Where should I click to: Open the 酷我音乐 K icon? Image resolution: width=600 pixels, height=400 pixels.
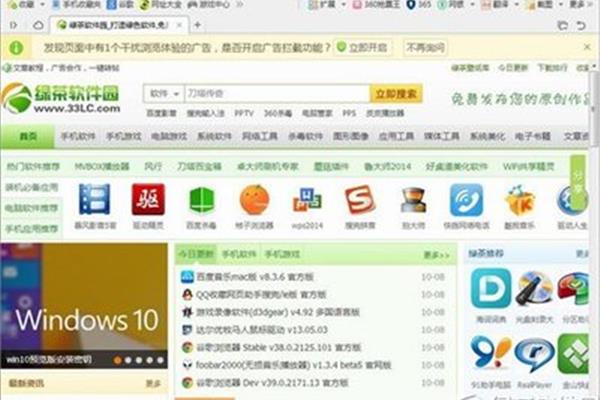[520, 200]
